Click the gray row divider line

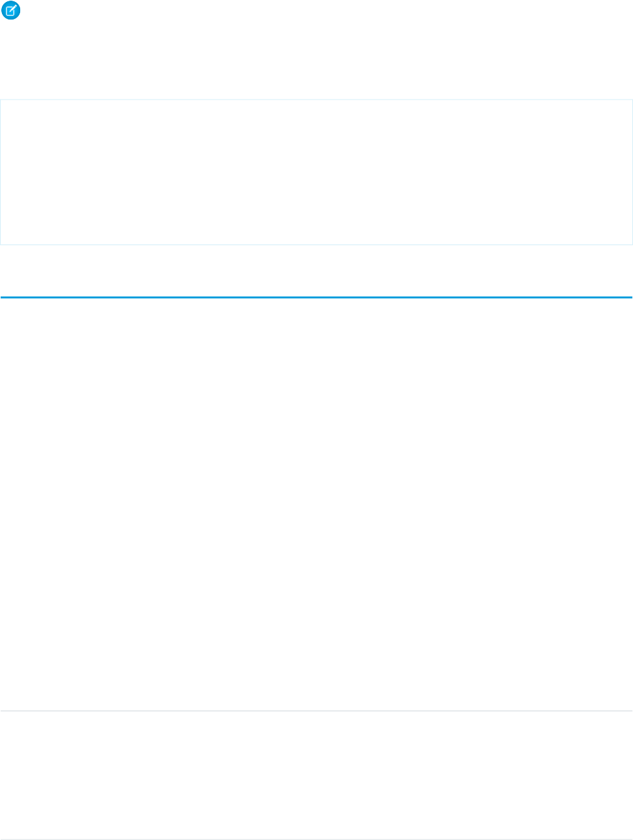pyautogui.click(x=316, y=711)
